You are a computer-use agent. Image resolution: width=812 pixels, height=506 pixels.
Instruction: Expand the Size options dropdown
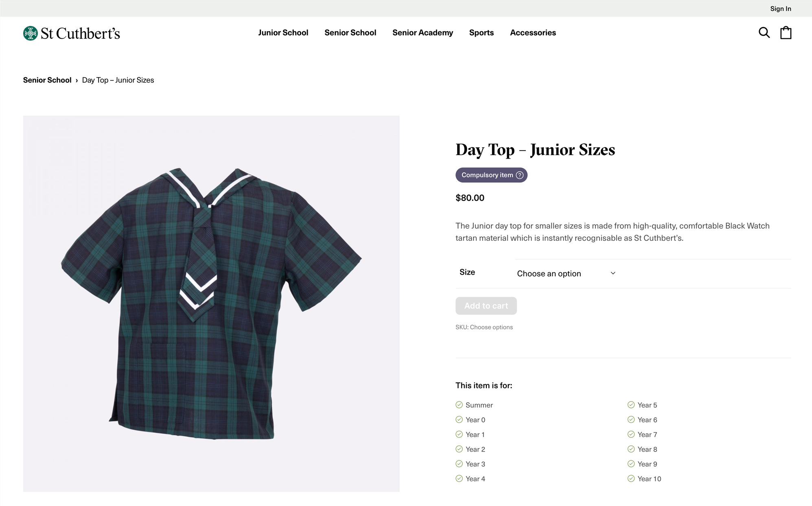(565, 273)
